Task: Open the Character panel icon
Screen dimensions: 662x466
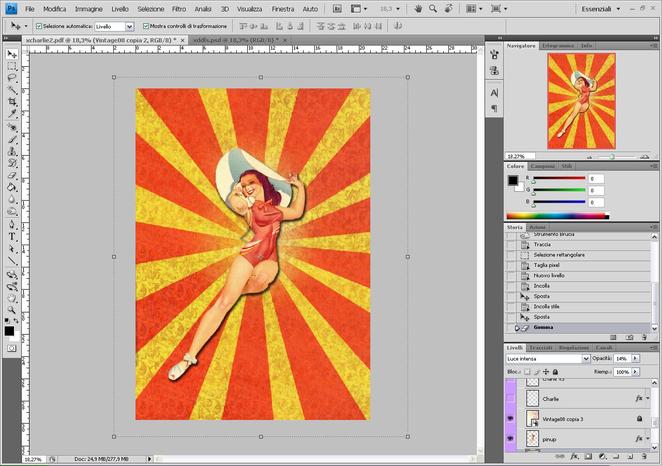Action: (x=494, y=93)
